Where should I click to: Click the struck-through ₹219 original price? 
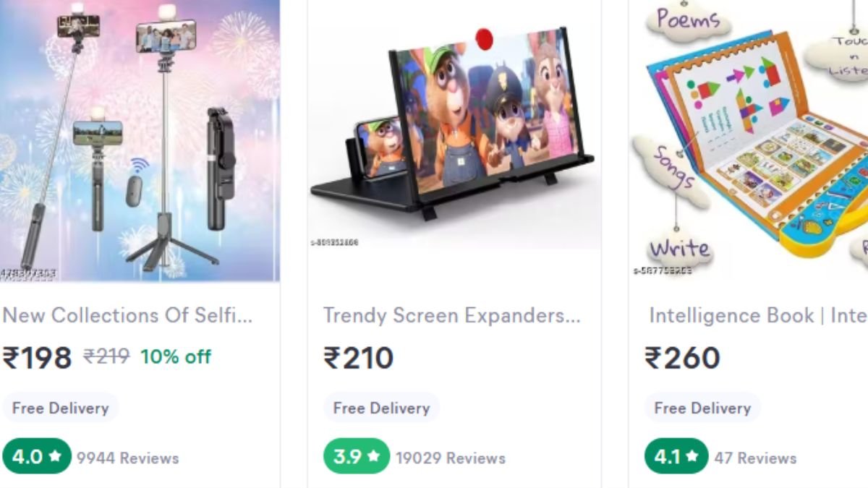106,357
